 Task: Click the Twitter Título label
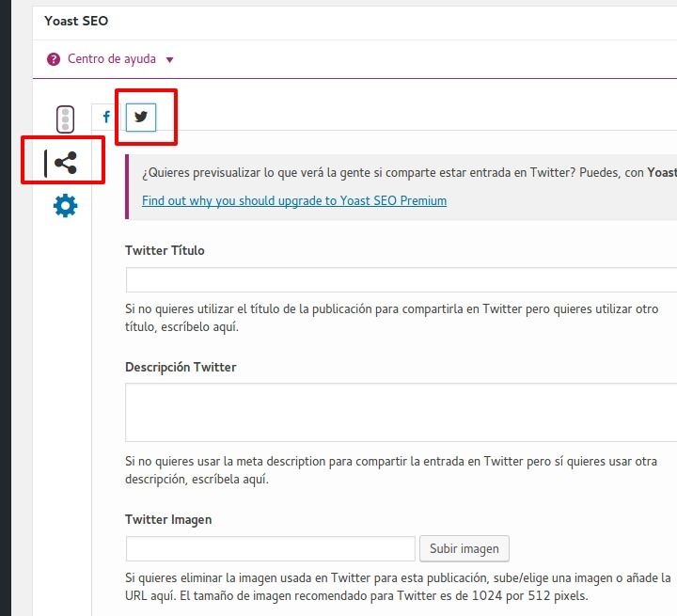(165, 250)
